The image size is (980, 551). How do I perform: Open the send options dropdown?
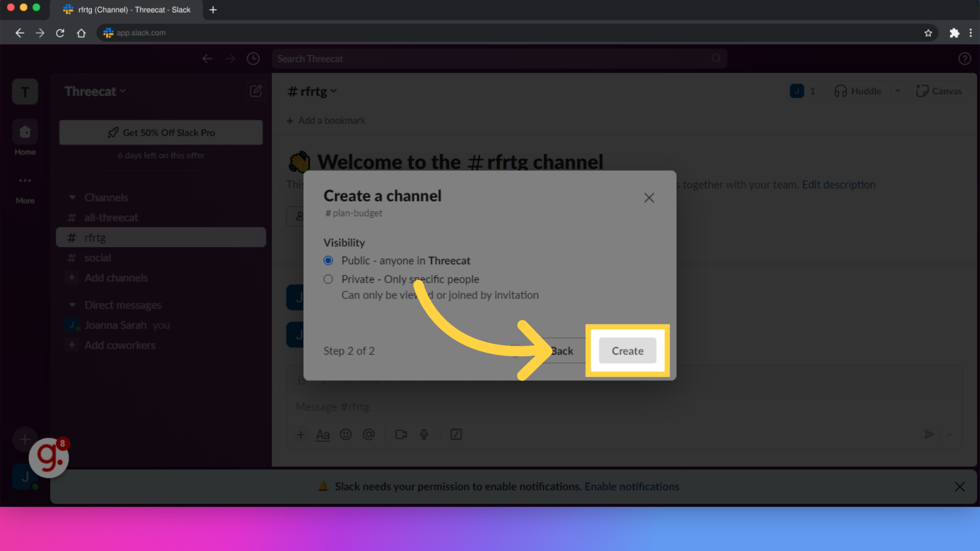(x=949, y=435)
